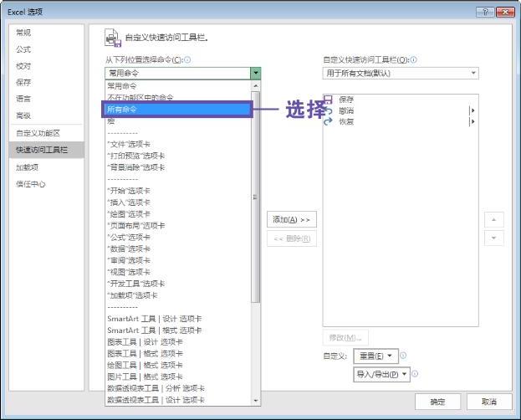Screen dimensions: 521x420
Task: Choose "加载项"选项卡 from the dropdown list
Action: tap(178, 295)
